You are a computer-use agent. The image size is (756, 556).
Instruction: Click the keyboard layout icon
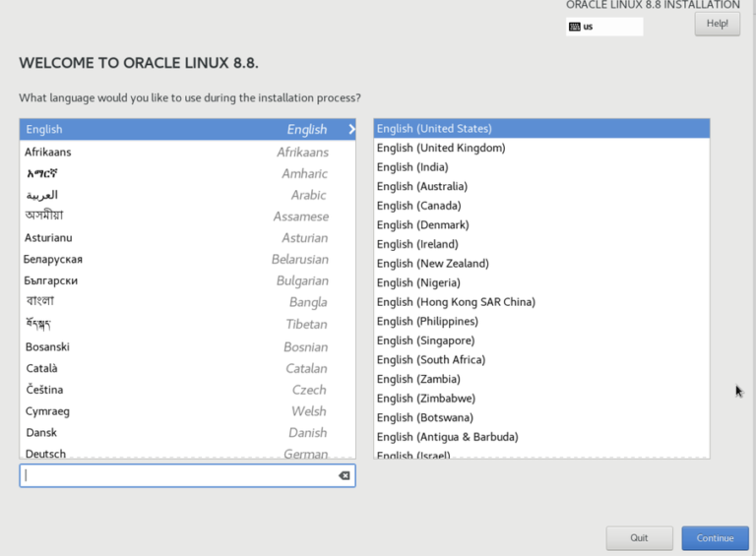click(574, 27)
